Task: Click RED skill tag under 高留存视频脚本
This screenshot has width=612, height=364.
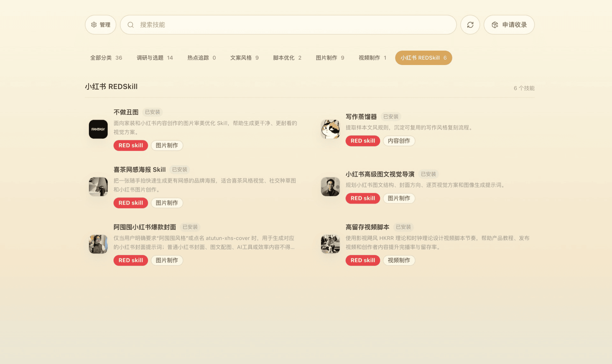Action: point(363,260)
